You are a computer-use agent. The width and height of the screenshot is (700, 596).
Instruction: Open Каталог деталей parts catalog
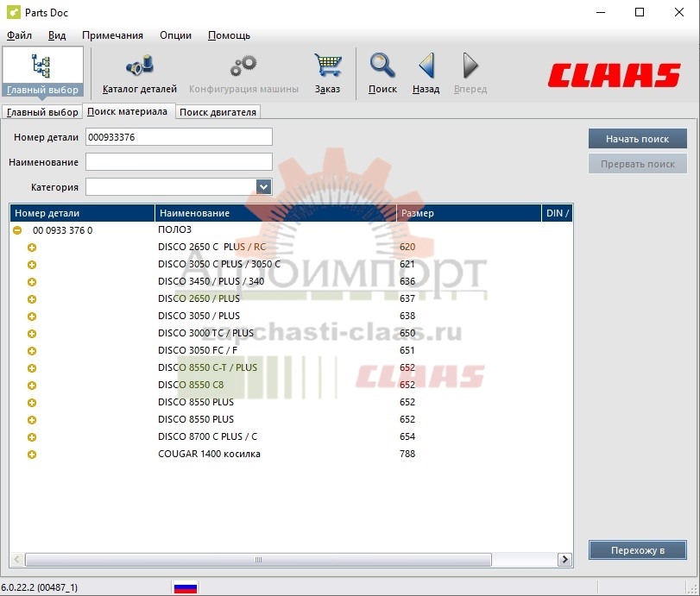(140, 73)
